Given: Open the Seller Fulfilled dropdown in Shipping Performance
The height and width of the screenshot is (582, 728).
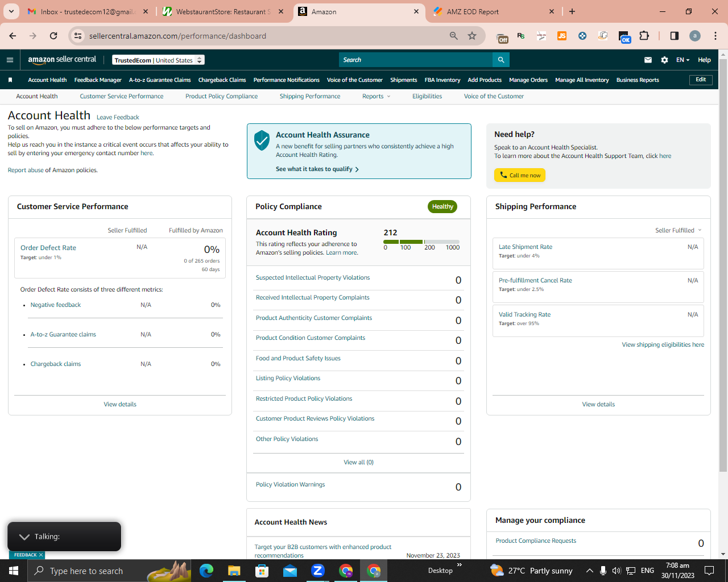Looking at the screenshot, I should 679,230.
